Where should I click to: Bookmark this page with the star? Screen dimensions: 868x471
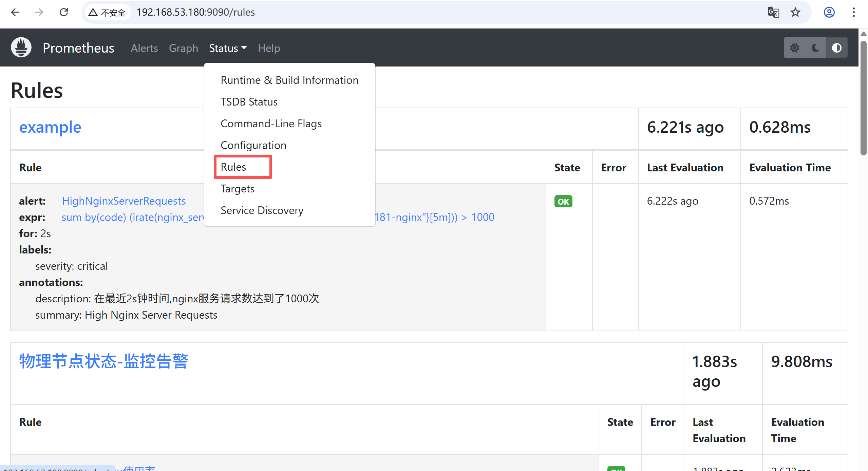(x=795, y=12)
